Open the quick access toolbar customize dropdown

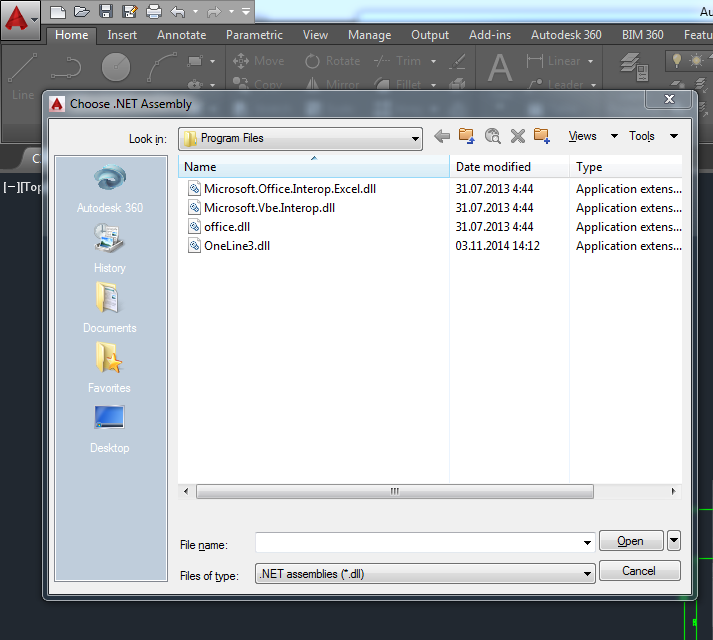[x=246, y=11]
